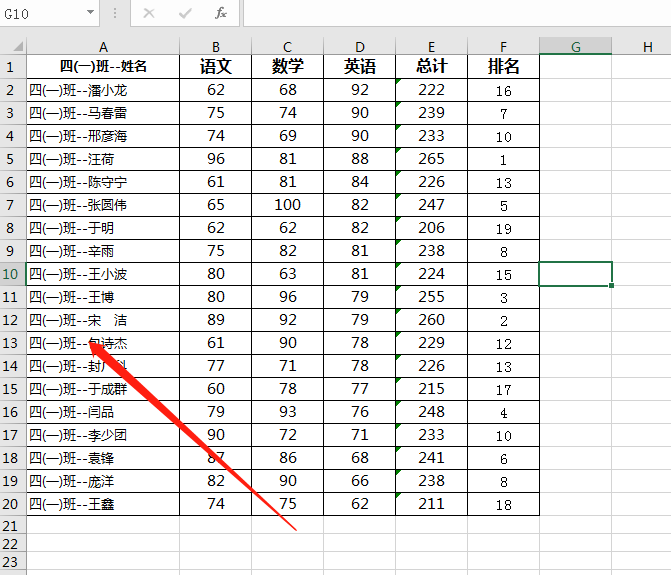
Task: Click header cell 语文
Action: (x=215, y=67)
